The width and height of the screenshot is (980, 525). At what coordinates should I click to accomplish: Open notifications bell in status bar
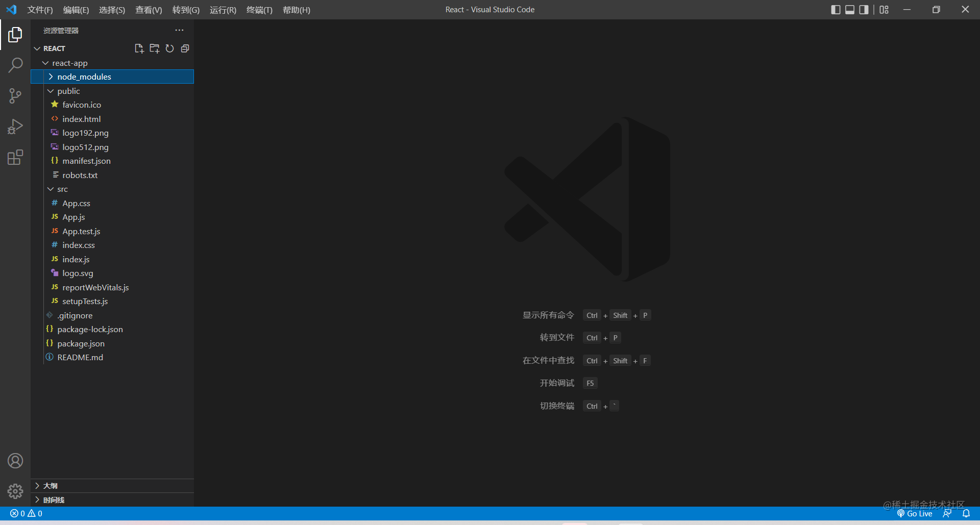[966, 513]
